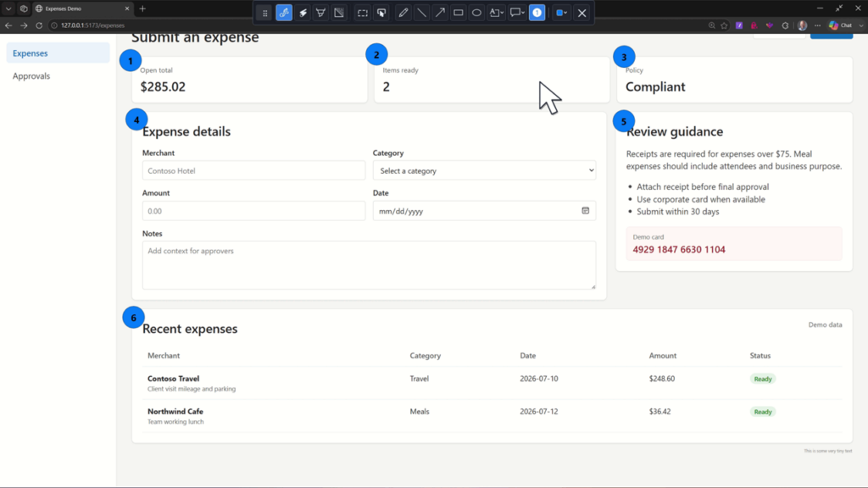Select the Northwind Cafe merchant row
The image size is (868, 488).
coord(492,416)
